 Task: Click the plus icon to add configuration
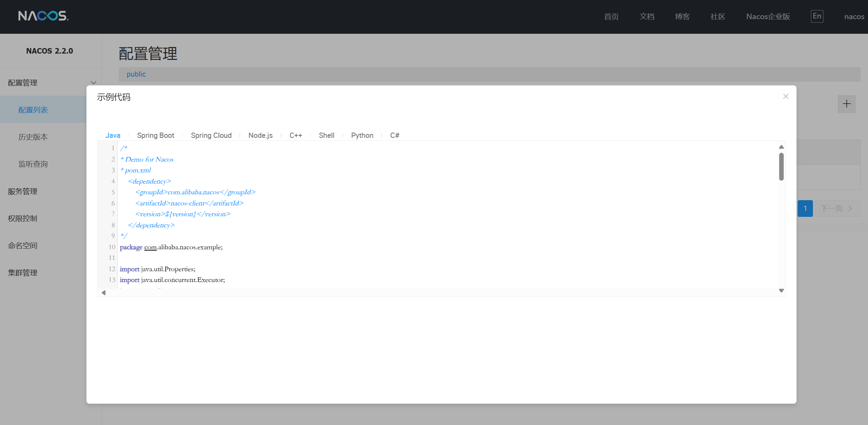[846, 104]
